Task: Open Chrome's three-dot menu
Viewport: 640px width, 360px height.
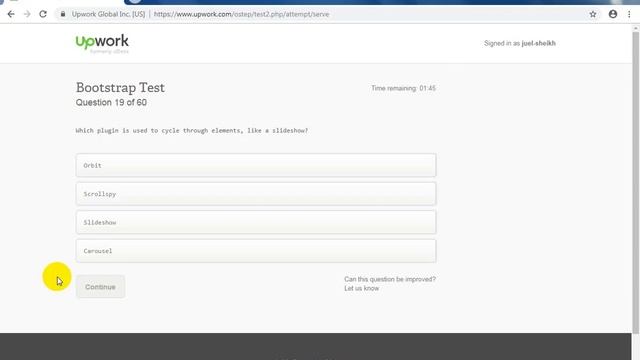Action: (x=629, y=14)
